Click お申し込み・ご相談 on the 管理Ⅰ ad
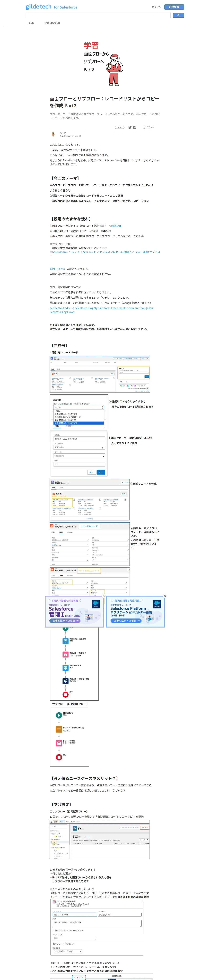This screenshot has height=980, width=210. pyautogui.click(x=65, y=621)
